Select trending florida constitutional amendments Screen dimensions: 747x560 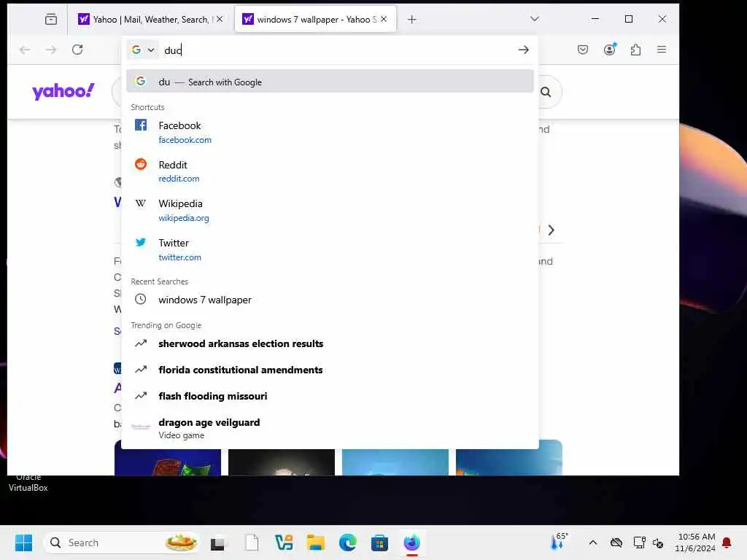coord(330,370)
